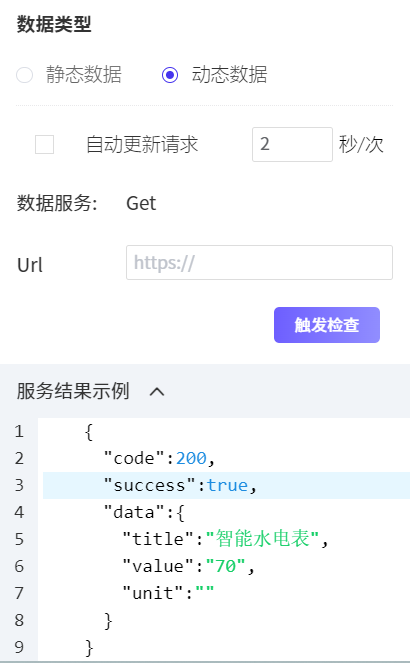Click the 触发检查 button
The width and height of the screenshot is (410, 663).
pyautogui.click(x=327, y=325)
